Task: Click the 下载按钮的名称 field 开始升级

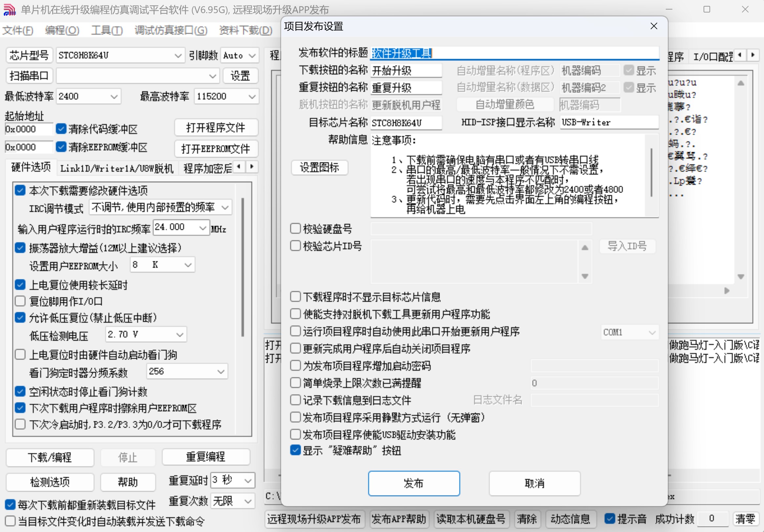Action: pos(406,71)
